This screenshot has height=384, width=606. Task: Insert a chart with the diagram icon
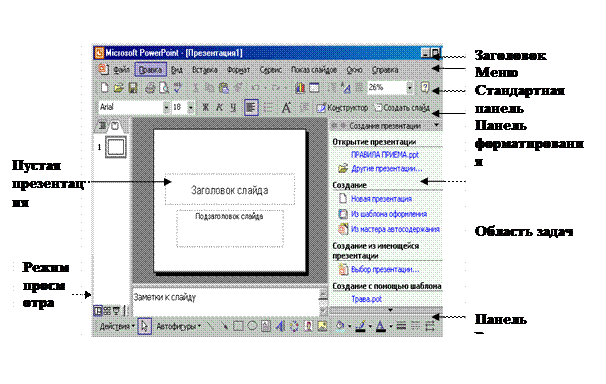click(300, 88)
